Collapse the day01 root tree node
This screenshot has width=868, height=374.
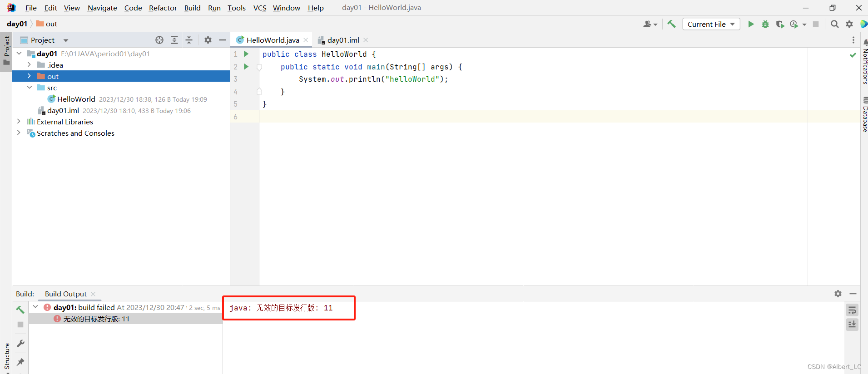click(x=19, y=54)
